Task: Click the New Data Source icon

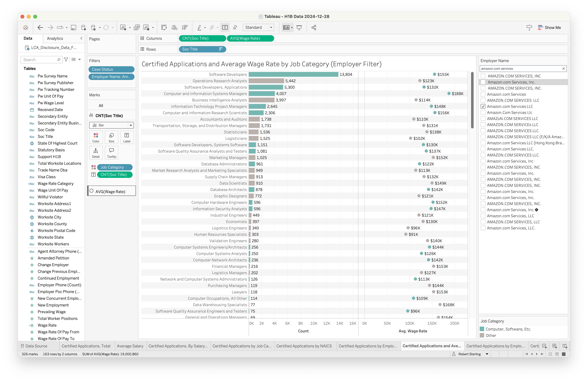Action: 84,28
